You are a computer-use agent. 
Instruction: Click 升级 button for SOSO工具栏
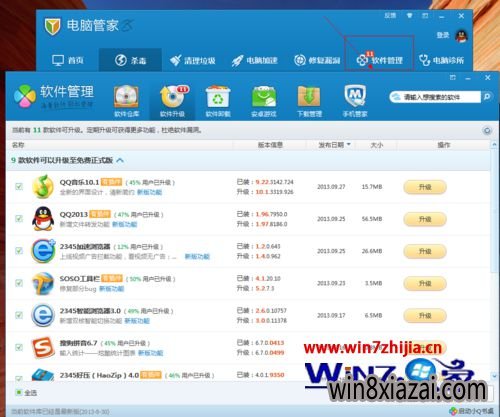[425, 283]
